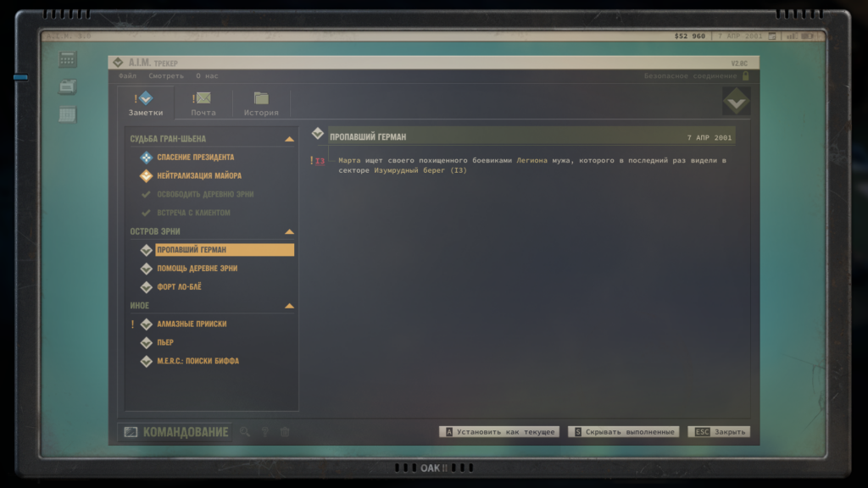Open the Почта mail tab

pyautogui.click(x=203, y=103)
